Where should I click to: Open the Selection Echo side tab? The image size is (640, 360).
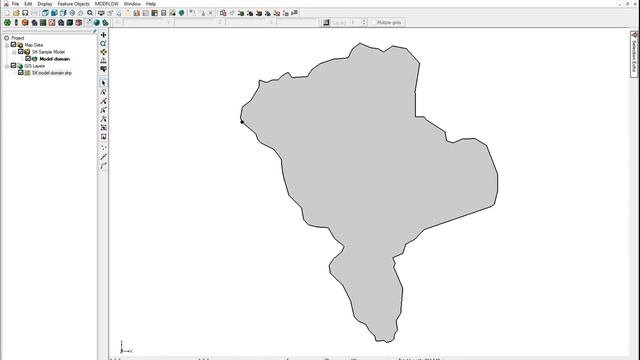pyautogui.click(x=634, y=54)
